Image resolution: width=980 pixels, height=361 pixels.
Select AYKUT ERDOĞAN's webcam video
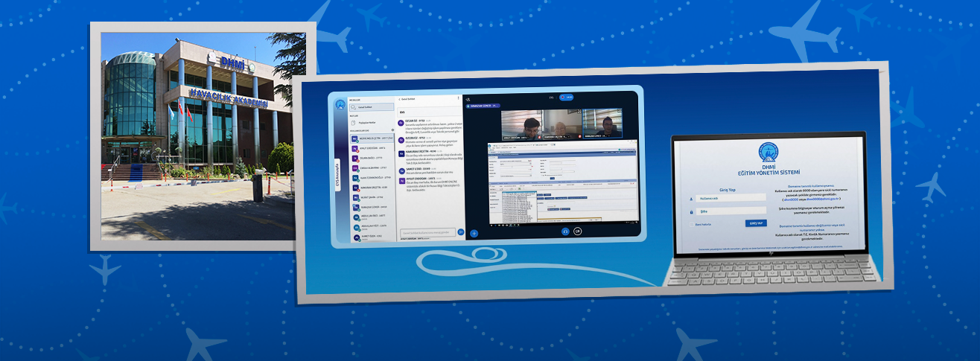point(522,125)
